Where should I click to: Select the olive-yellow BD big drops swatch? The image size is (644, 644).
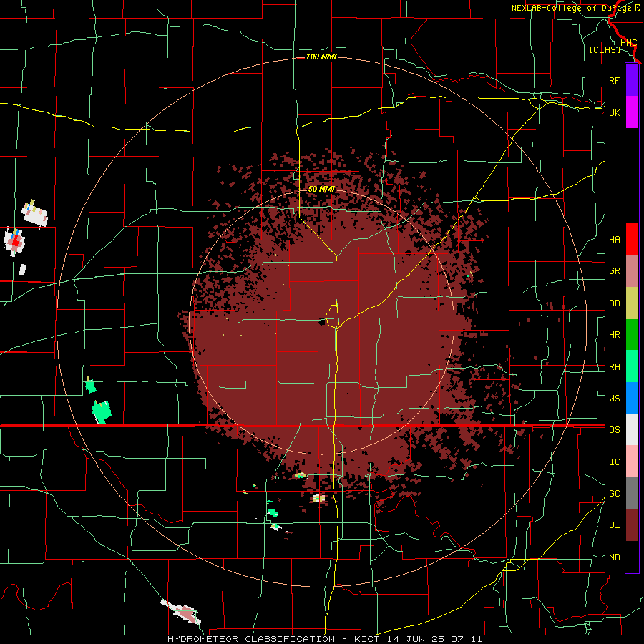click(x=632, y=303)
